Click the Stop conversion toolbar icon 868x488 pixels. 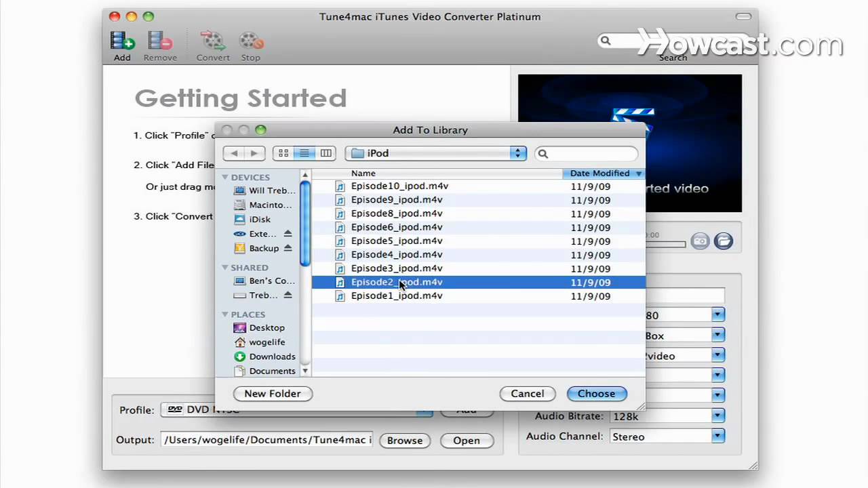[251, 42]
